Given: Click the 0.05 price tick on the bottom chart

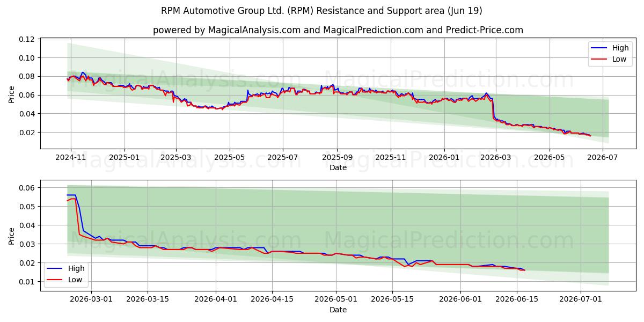Looking at the screenshot, I should tap(26, 207).
